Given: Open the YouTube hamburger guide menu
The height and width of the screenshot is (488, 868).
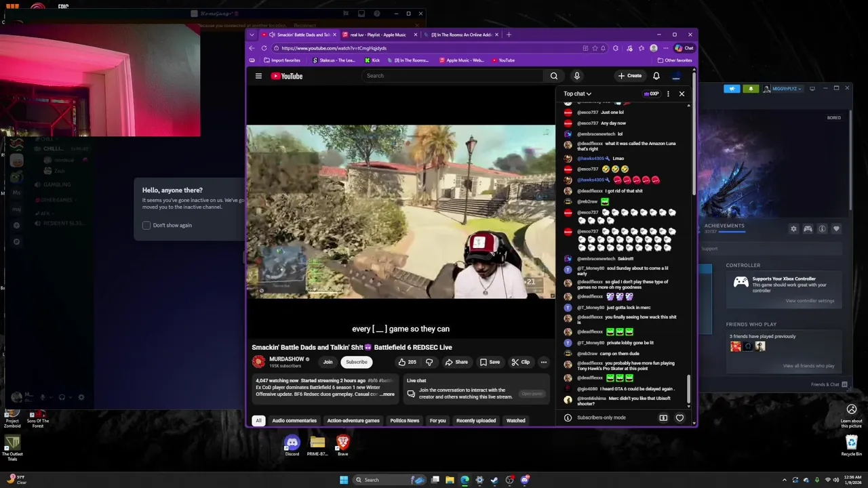Looking at the screenshot, I should point(258,76).
